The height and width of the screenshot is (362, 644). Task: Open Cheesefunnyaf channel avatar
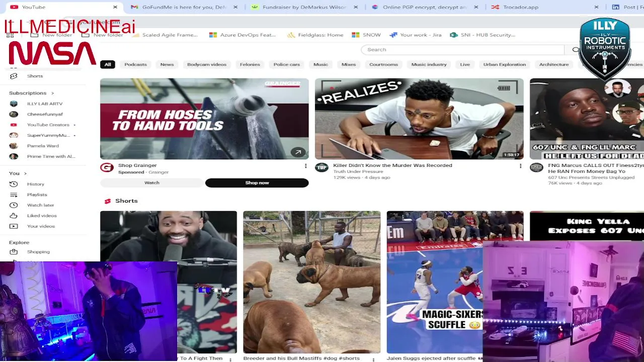[x=14, y=114]
